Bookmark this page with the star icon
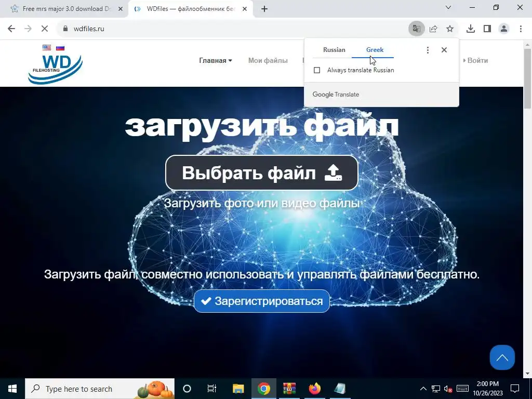 coord(450,29)
